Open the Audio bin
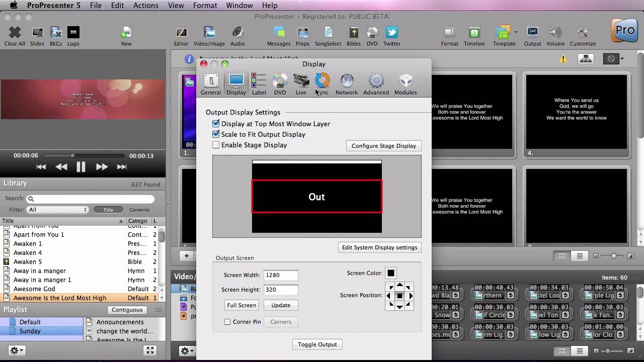This screenshot has height=362, width=644. pyautogui.click(x=237, y=36)
